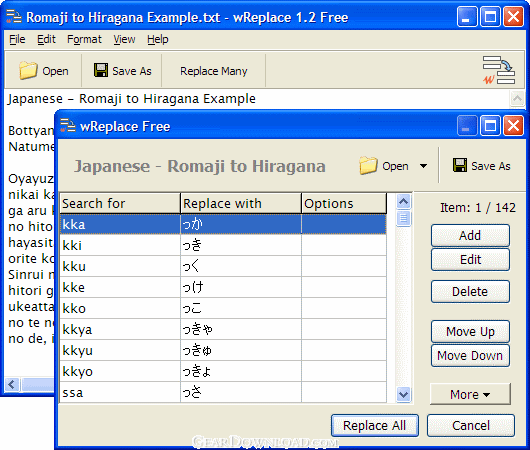The height and width of the screenshot is (450, 530).
Task: Click main window vertical scroll up arrow
Action: tap(517, 99)
